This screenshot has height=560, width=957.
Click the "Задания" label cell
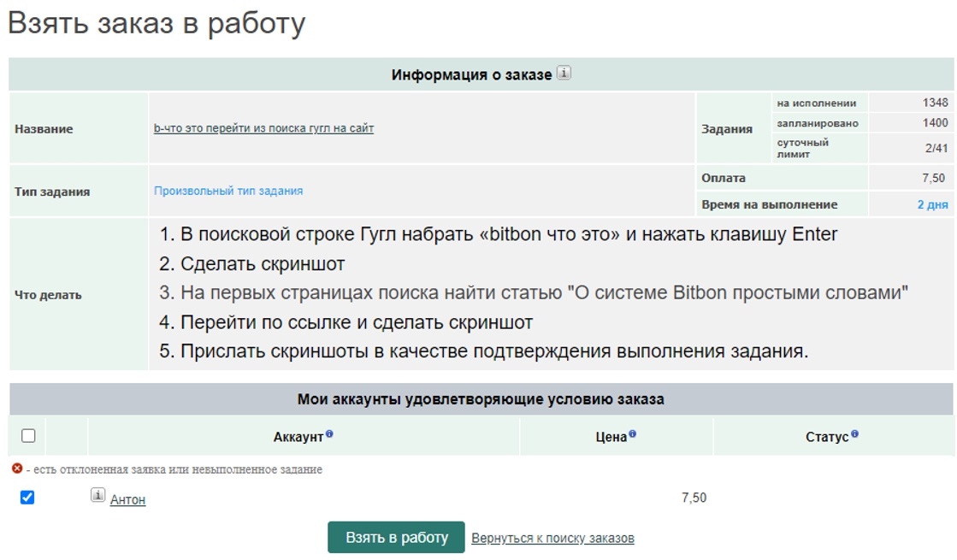(727, 129)
